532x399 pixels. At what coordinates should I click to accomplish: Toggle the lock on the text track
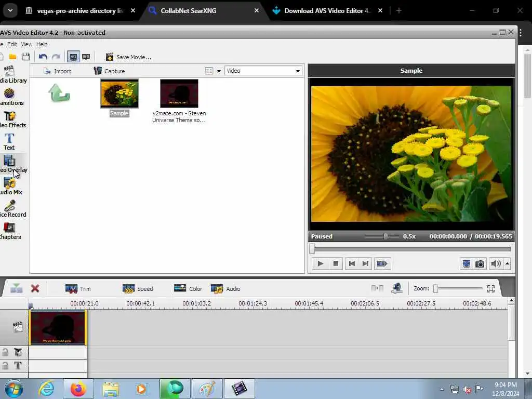(5, 366)
